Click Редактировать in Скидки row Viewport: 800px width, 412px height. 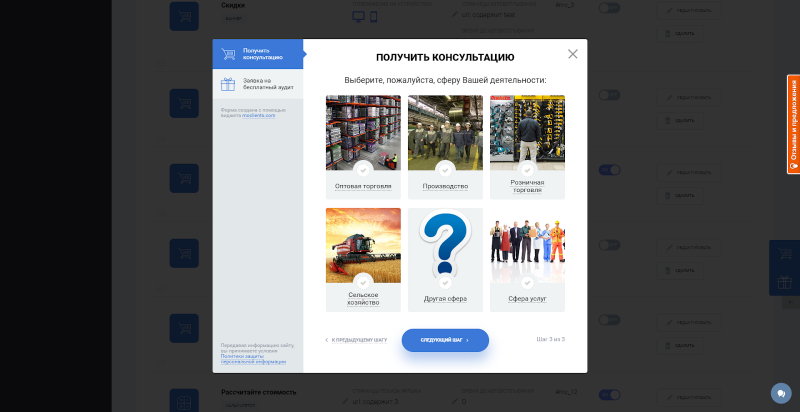point(689,10)
